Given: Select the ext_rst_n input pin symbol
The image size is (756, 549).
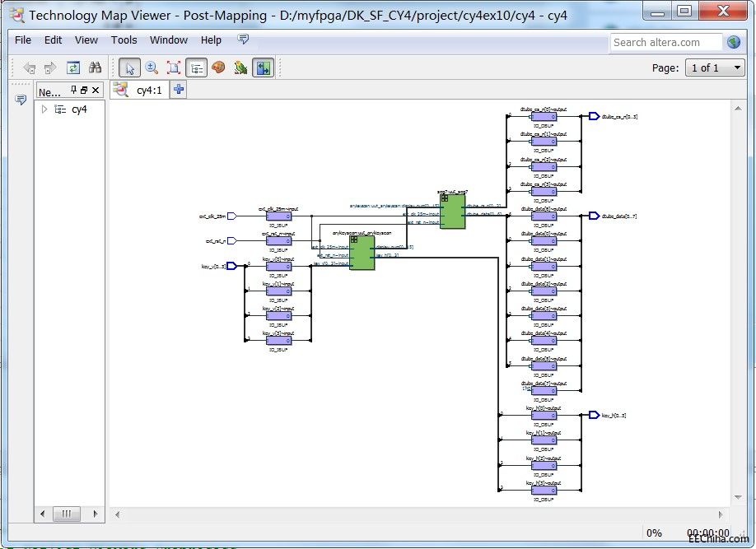Looking at the screenshot, I should click(232, 241).
